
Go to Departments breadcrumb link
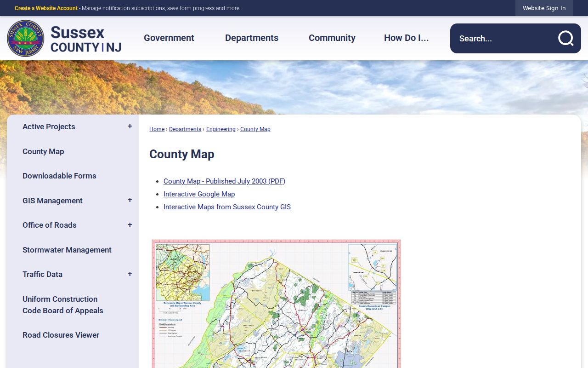[x=185, y=129]
